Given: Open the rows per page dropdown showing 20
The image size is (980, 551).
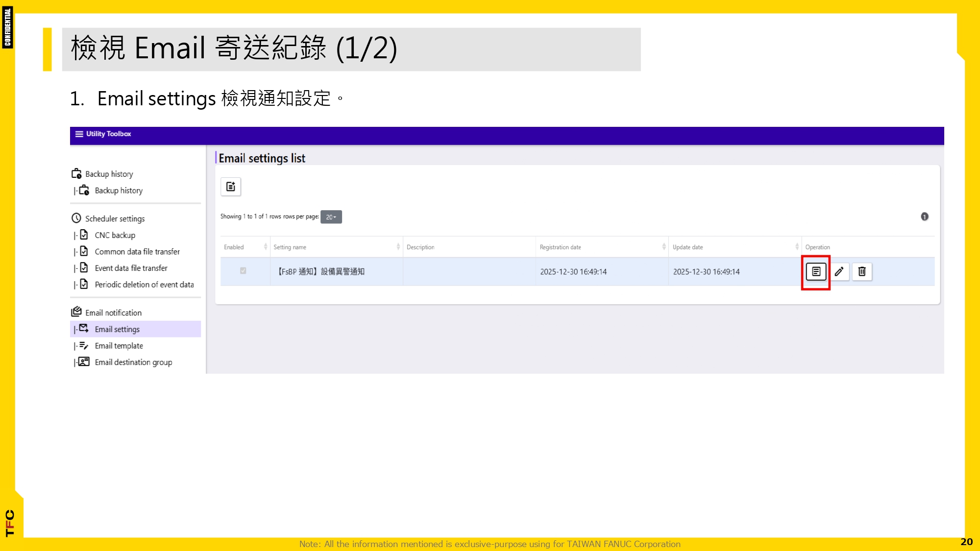Looking at the screenshot, I should [x=331, y=216].
